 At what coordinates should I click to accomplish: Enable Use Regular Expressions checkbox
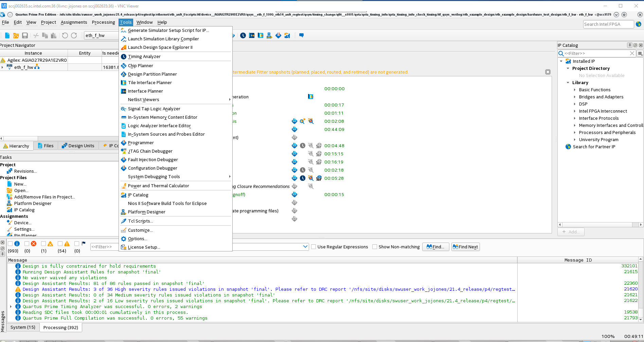click(x=314, y=247)
